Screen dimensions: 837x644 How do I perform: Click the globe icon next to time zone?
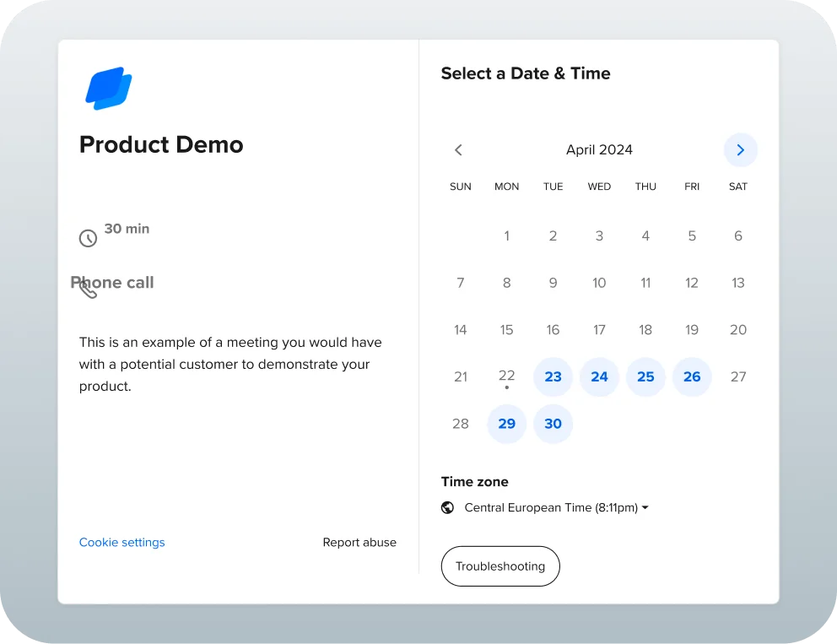tap(447, 507)
